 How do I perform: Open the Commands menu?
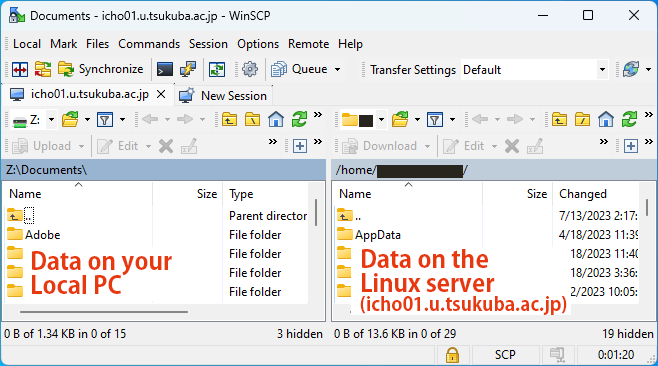click(149, 44)
